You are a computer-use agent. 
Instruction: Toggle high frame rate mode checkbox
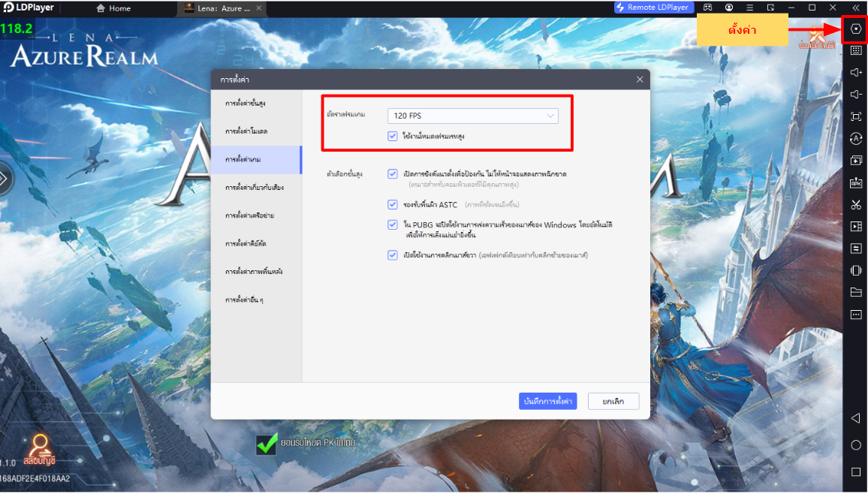[x=393, y=136]
